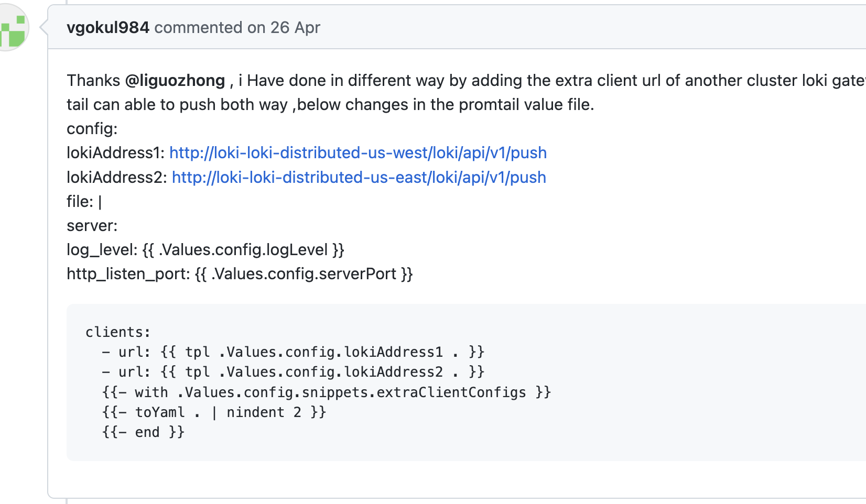Open the @liguozhong mention

[x=175, y=81]
